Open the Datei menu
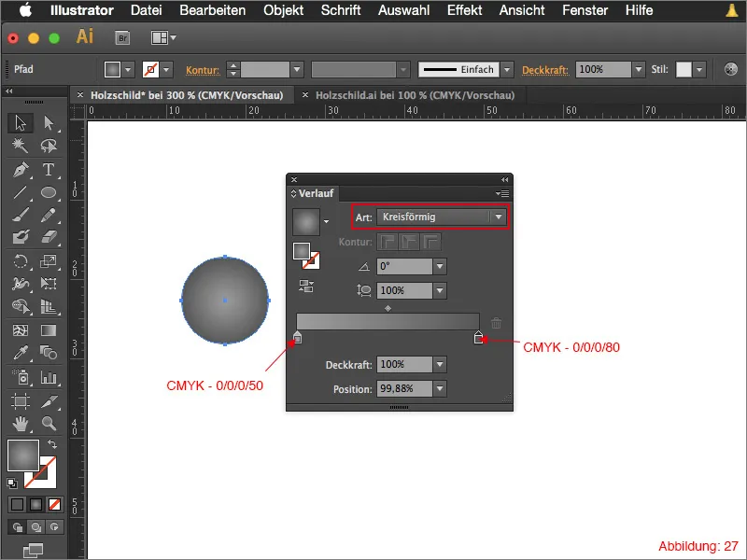The image size is (747, 560). point(147,10)
